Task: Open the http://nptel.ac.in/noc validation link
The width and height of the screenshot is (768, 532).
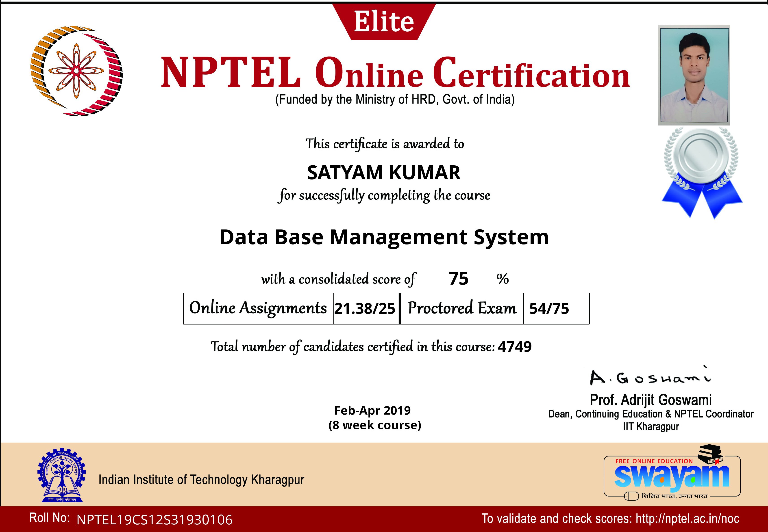Action: (688, 519)
